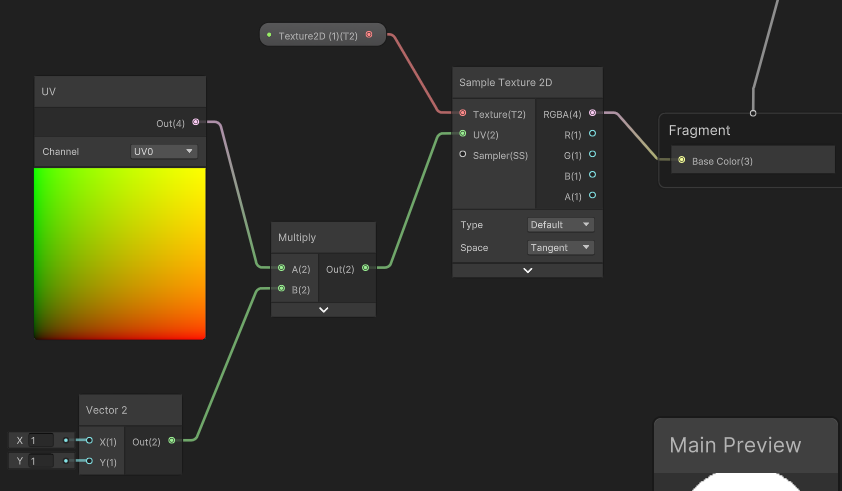
Task: Click the Vector 2 X(1) input port
Action: [x=89, y=441]
